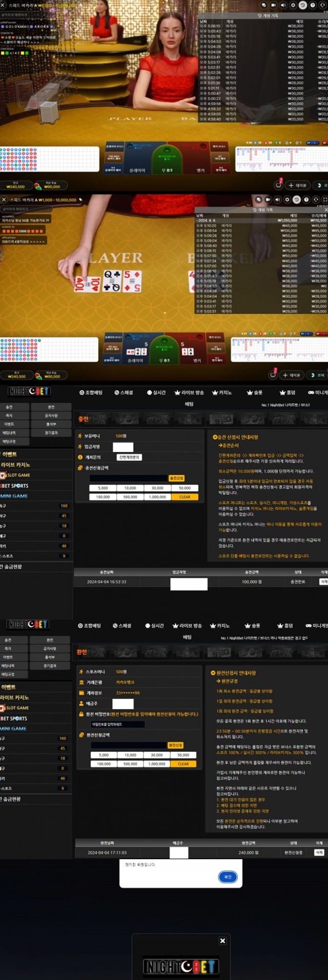Choose 10,000 amount on the deposit page

pyautogui.click(x=130, y=488)
